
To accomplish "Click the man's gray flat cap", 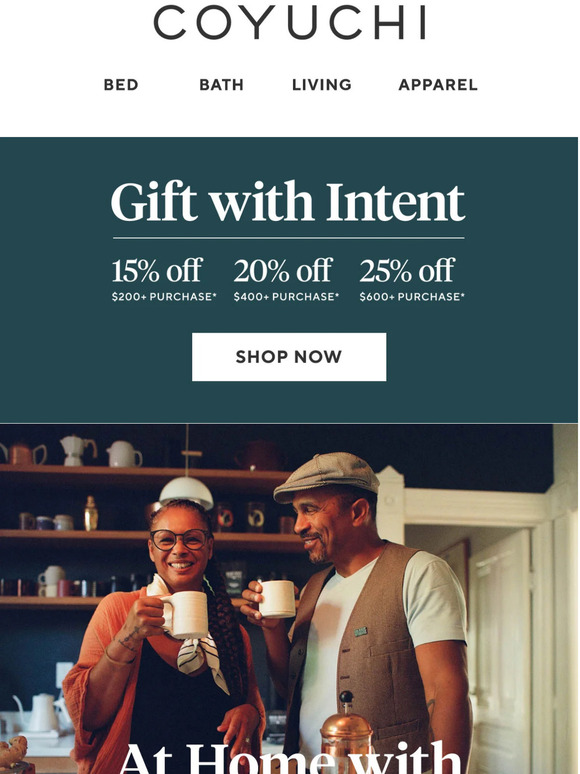I will (326, 476).
